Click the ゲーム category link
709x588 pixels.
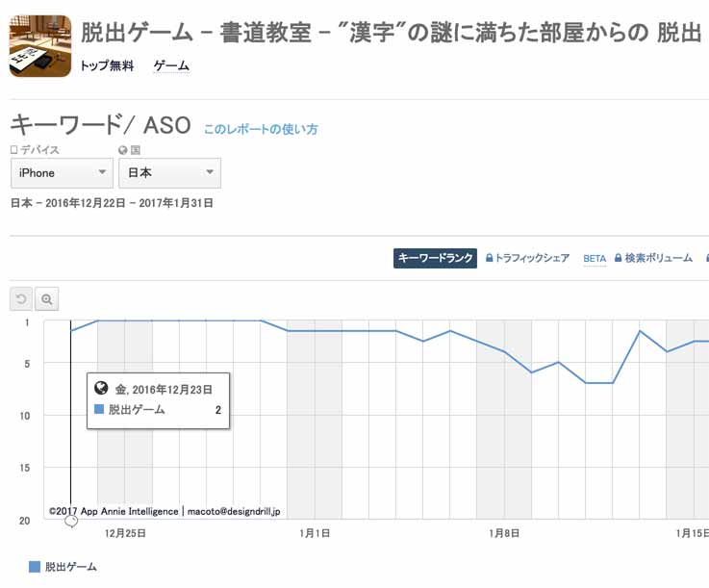tap(171, 66)
